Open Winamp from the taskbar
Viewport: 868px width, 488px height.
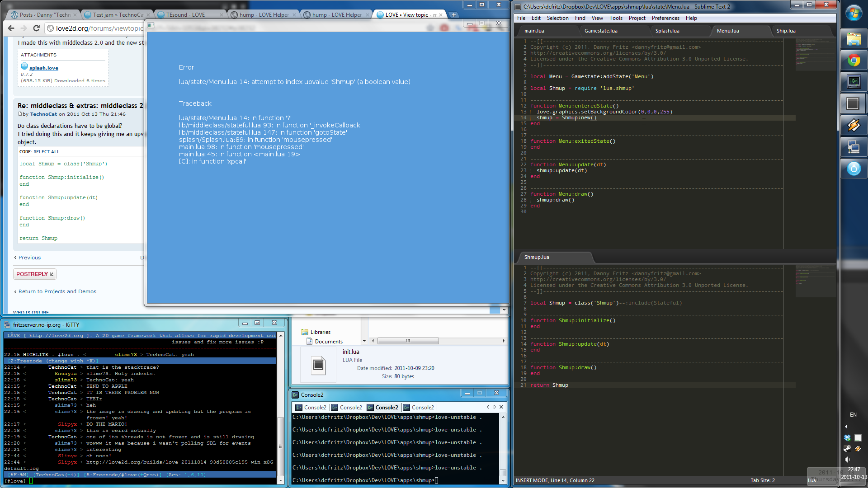[854, 125]
